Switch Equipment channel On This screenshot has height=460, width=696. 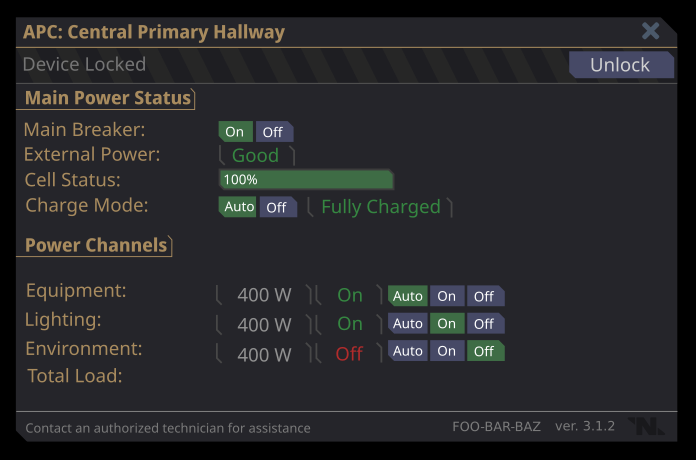pos(447,296)
